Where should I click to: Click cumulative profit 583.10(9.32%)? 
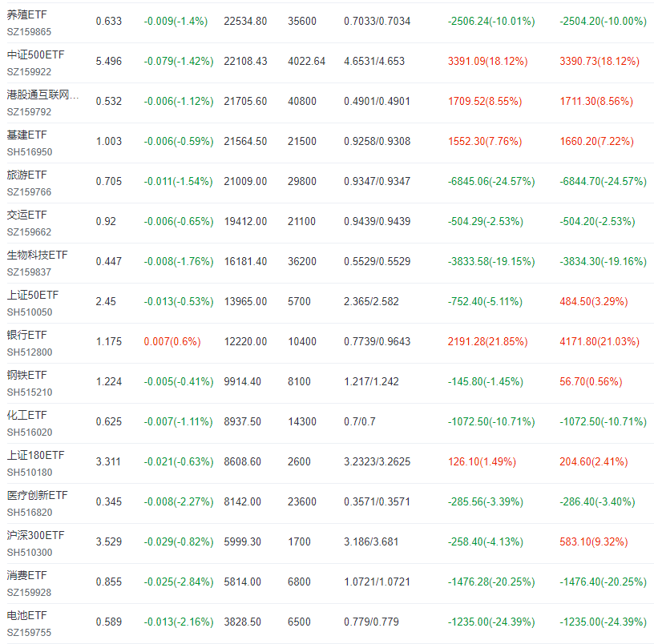594,541
